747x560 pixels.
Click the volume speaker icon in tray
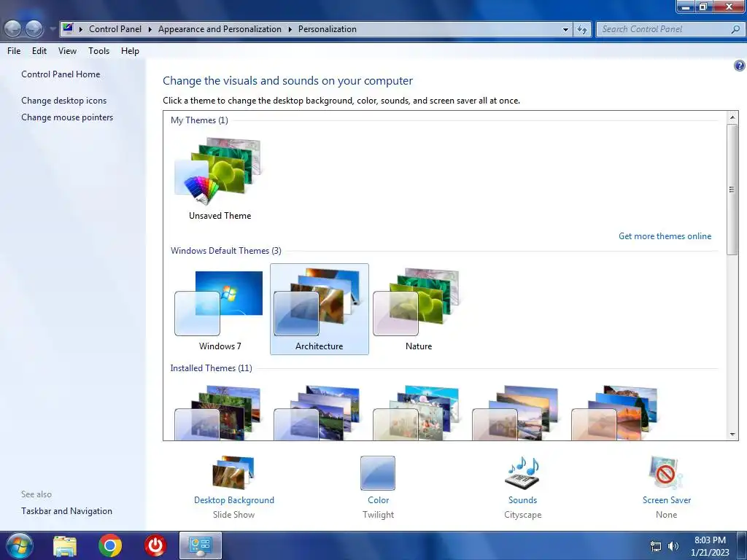(673, 546)
